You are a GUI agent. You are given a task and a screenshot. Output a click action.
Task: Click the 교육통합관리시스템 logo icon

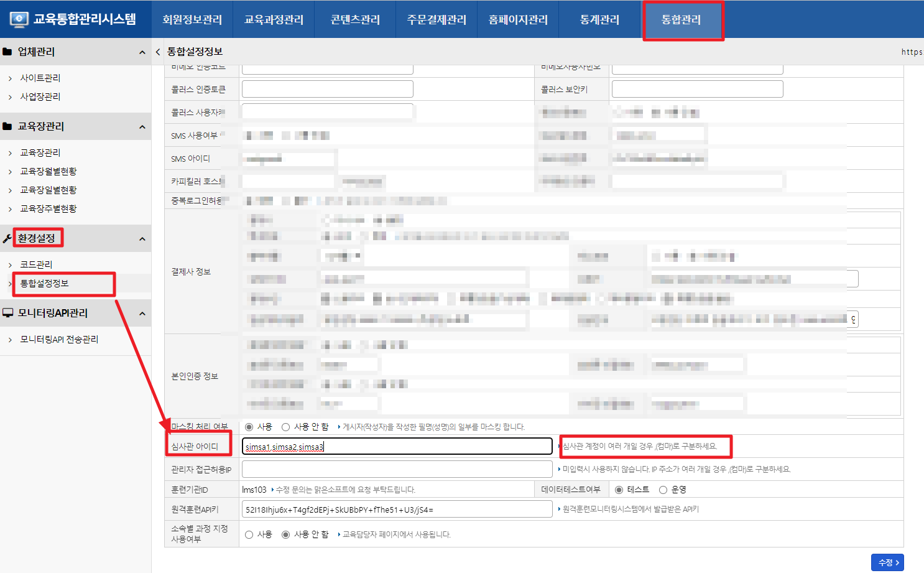pyautogui.click(x=19, y=19)
